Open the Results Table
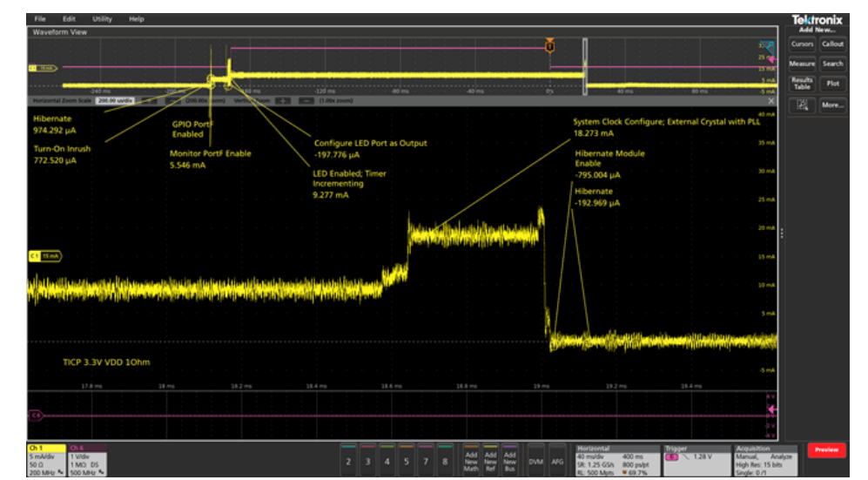Viewport: 868px width, 480px height. 802,84
